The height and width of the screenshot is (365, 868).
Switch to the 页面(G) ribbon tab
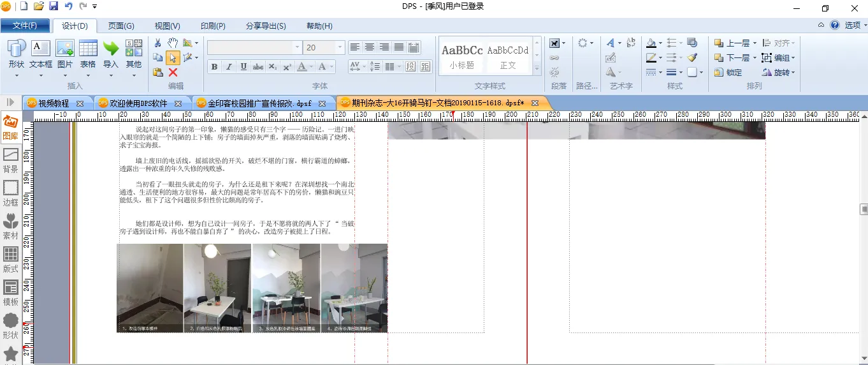120,26
